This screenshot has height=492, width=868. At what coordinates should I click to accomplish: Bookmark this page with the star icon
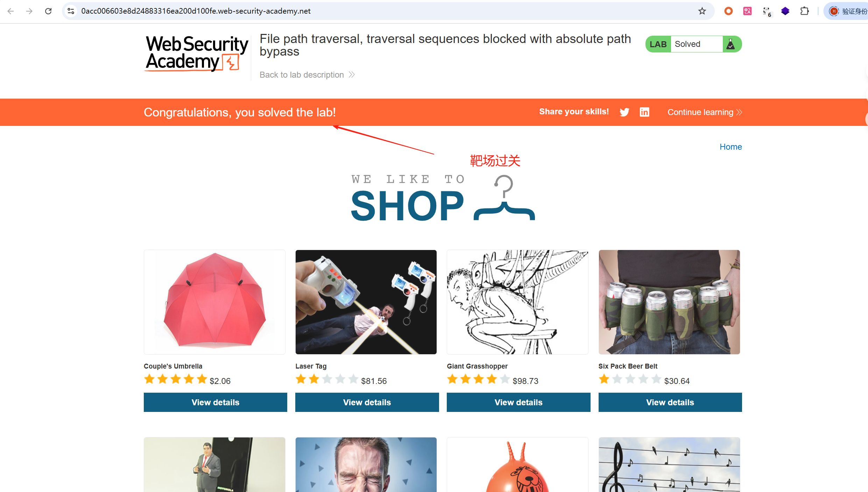(x=702, y=11)
